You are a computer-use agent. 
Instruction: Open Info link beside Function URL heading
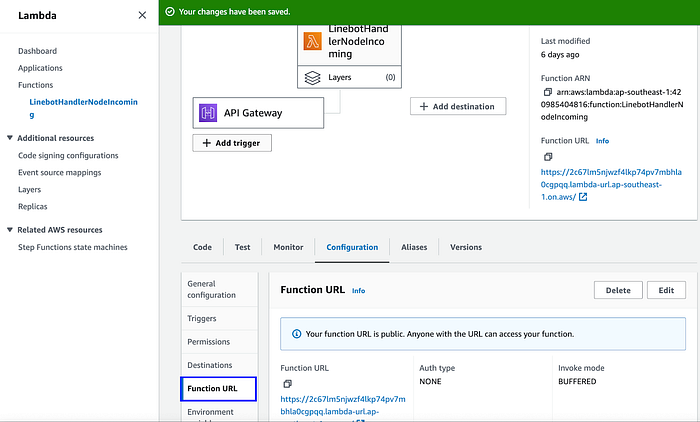coord(358,291)
